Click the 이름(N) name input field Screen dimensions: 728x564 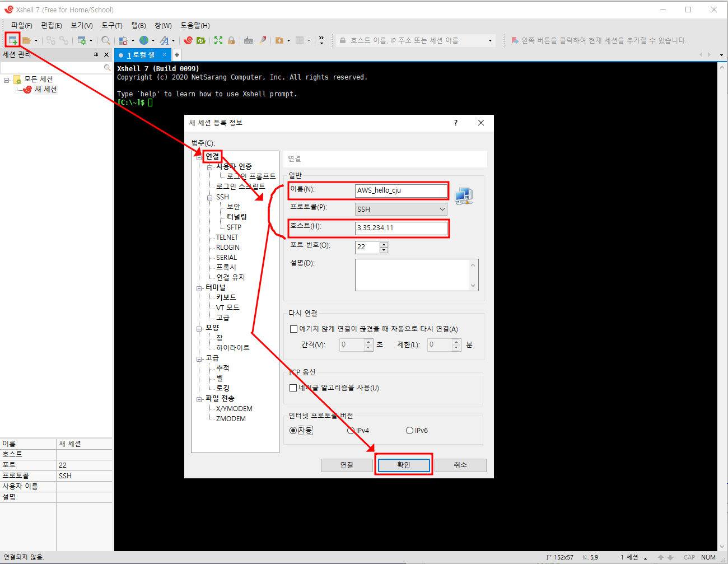click(401, 190)
